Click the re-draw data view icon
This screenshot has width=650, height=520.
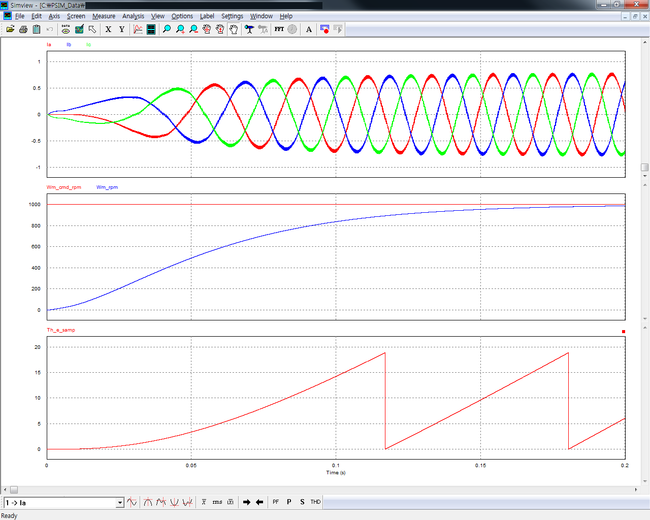pyautogui.click(x=65, y=29)
